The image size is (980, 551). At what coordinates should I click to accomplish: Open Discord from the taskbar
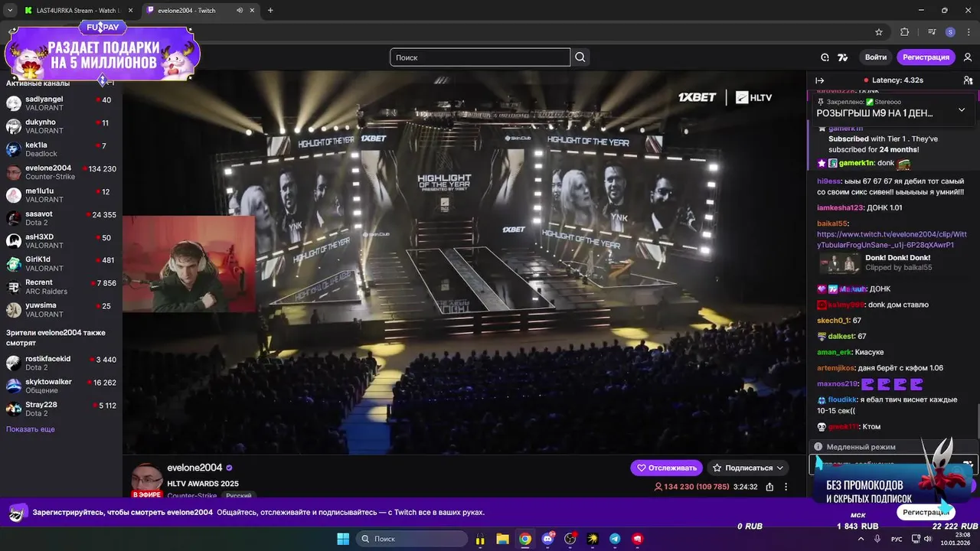click(x=547, y=539)
